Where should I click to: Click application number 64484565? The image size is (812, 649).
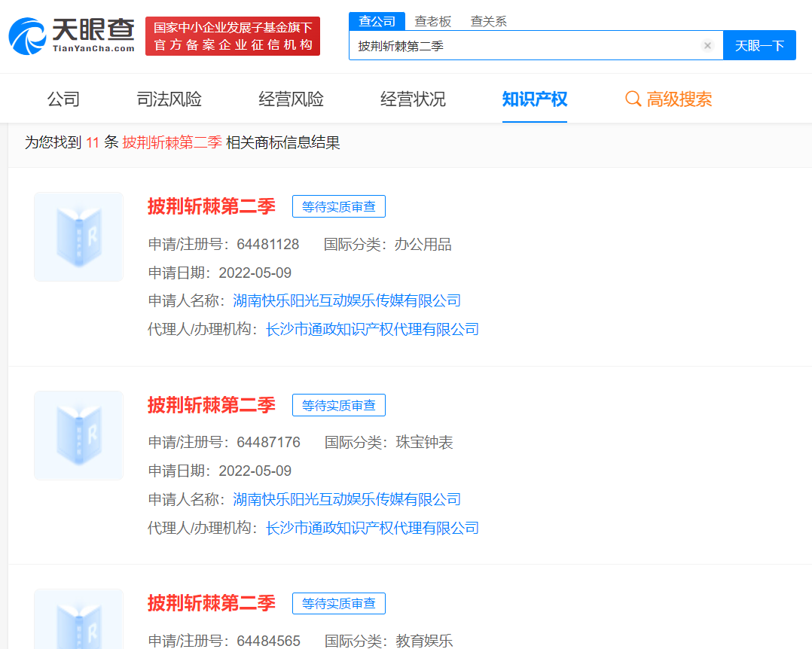[x=268, y=641]
